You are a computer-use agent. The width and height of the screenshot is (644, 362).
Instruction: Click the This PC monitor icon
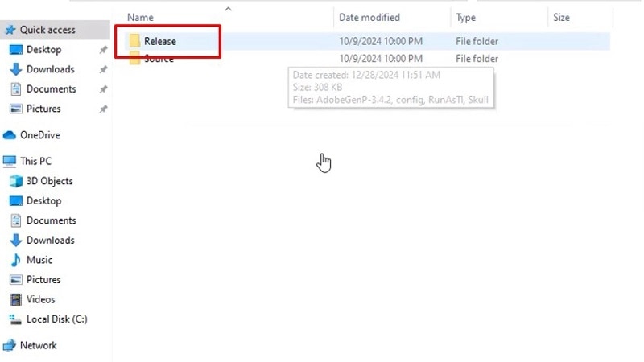click(x=10, y=162)
